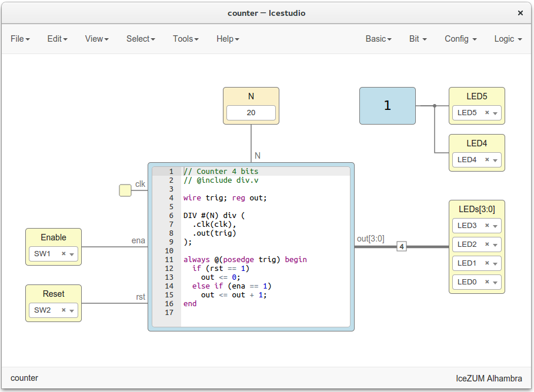Select the LEDs[3:0] output block title
This screenshot has width=534, height=392.
click(477, 209)
